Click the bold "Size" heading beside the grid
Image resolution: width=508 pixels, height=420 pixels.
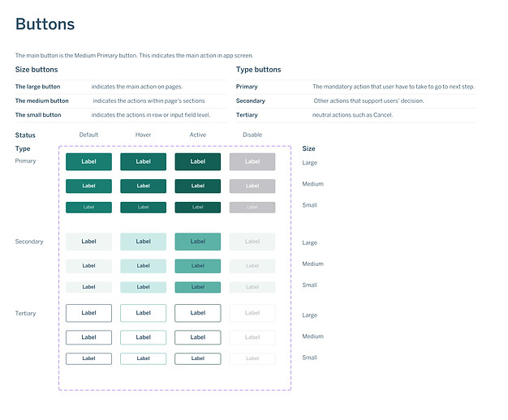[x=308, y=148]
